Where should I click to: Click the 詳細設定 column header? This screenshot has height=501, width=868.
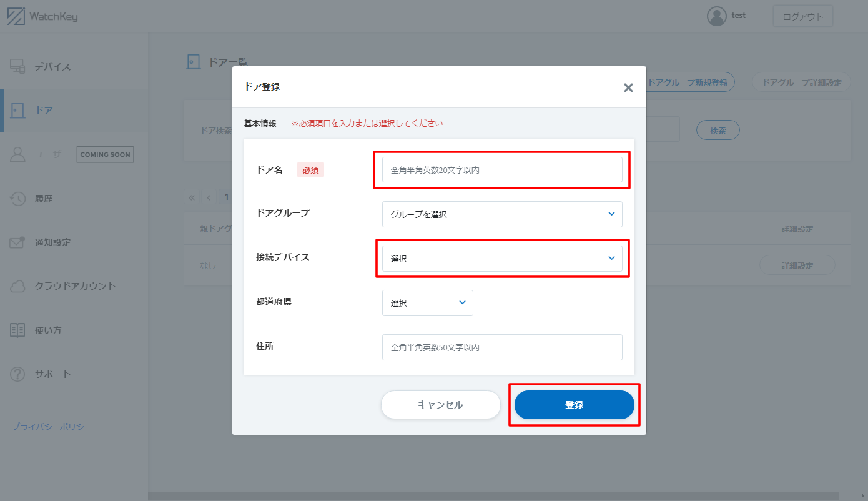(x=797, y=229)
